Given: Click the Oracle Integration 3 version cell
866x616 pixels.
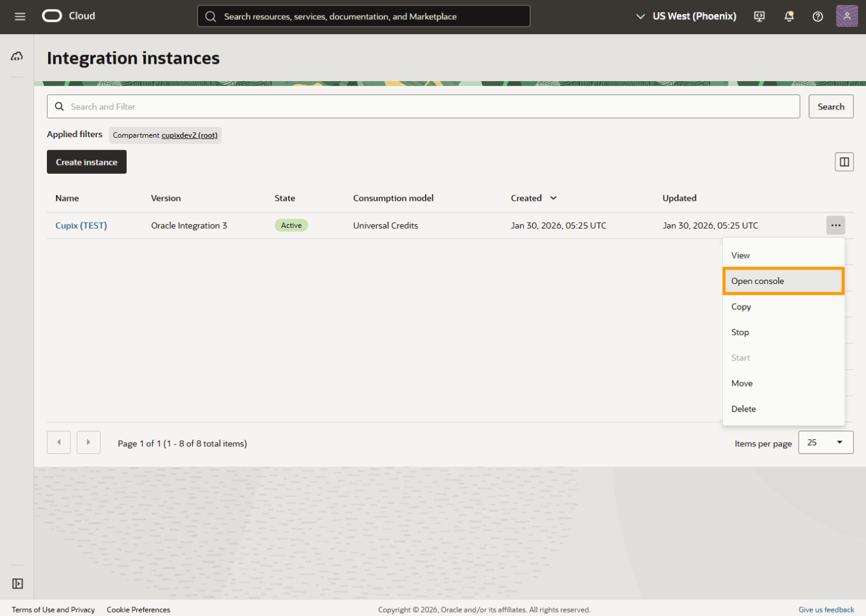Looking at the screenshot, I should click(x=189, y=226).
